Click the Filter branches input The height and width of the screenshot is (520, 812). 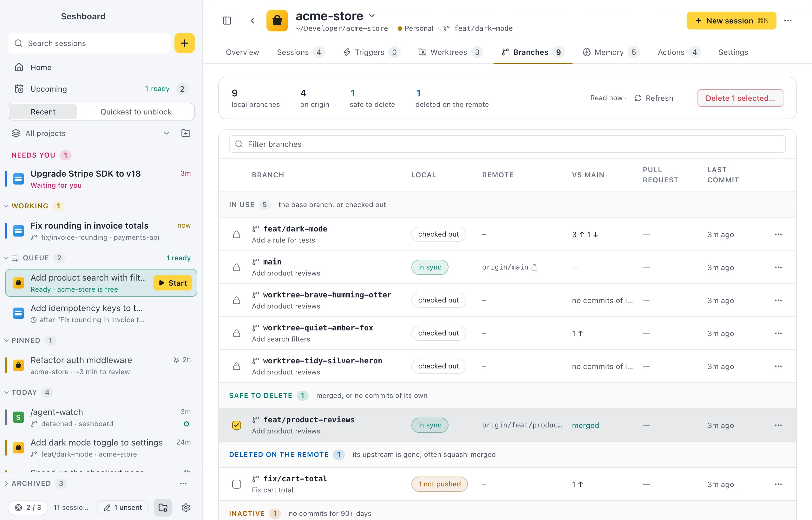click(507, 144)
